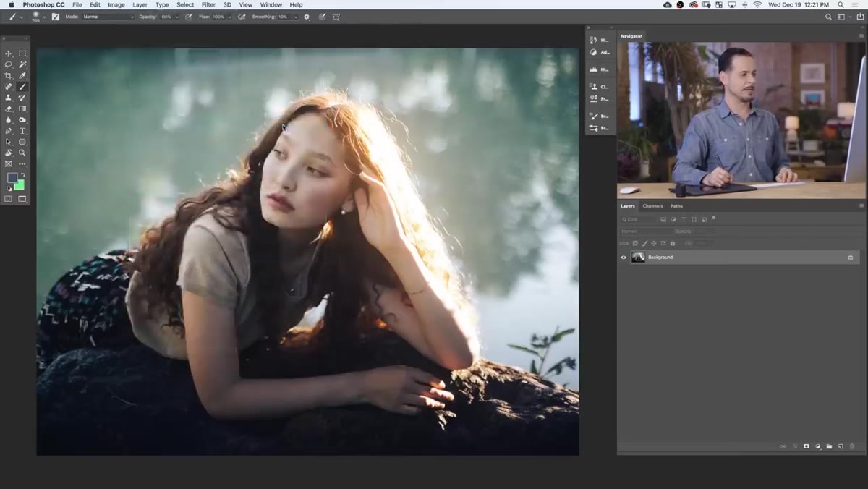Open the Edit Toolbar ellipsis
The height and width of the screenshot is (489, 868).
(22, 164)
